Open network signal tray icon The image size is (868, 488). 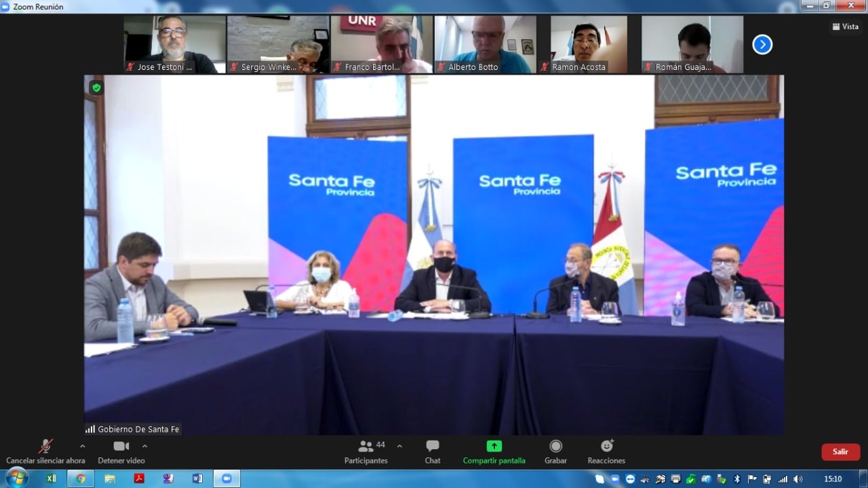783,479
